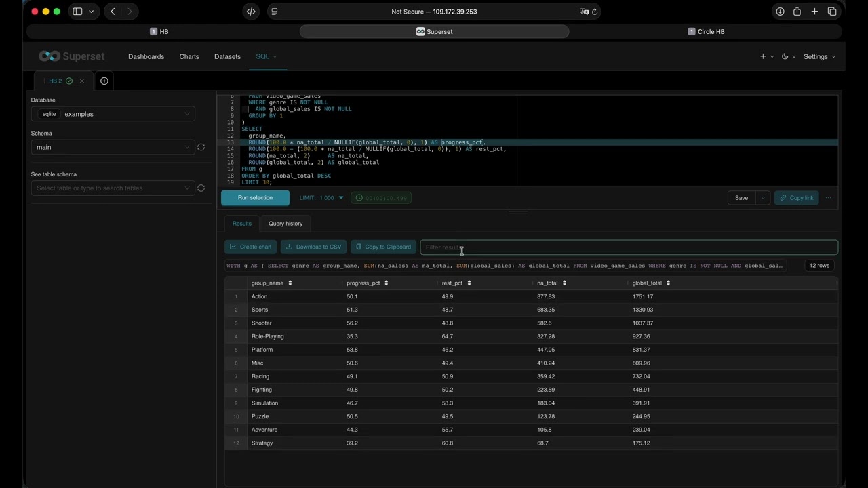868x488 pixels.
Task: Click the ORDER BY line in editor
Action: point(286,176)
